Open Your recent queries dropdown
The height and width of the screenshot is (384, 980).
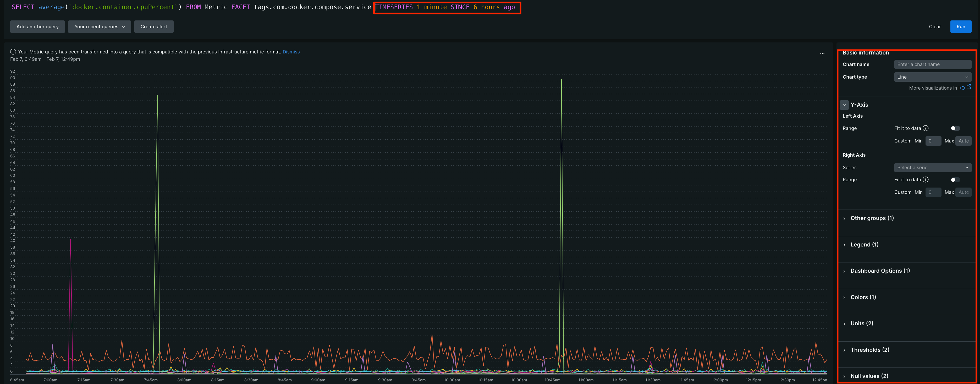click(x=99, y=27)
